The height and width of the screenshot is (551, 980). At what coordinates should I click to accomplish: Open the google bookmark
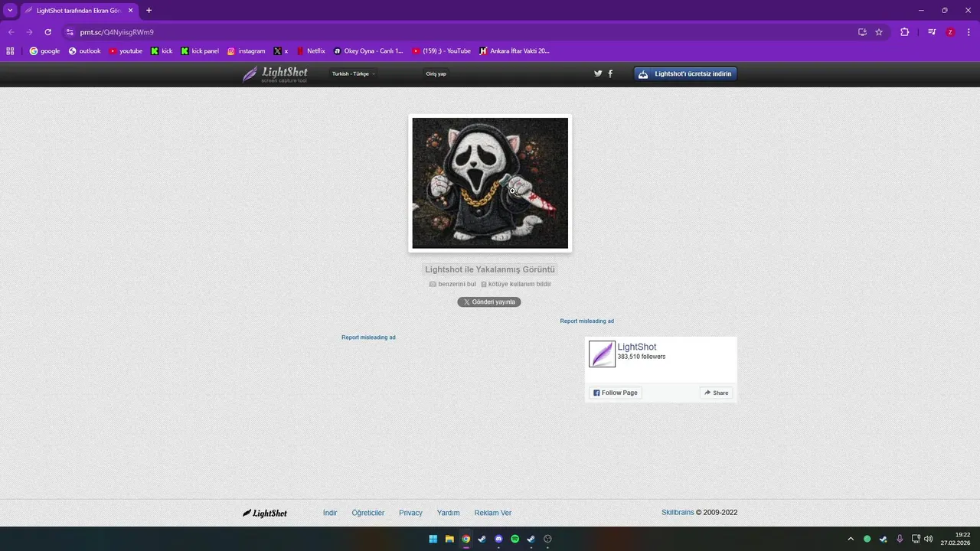point(44,51)
